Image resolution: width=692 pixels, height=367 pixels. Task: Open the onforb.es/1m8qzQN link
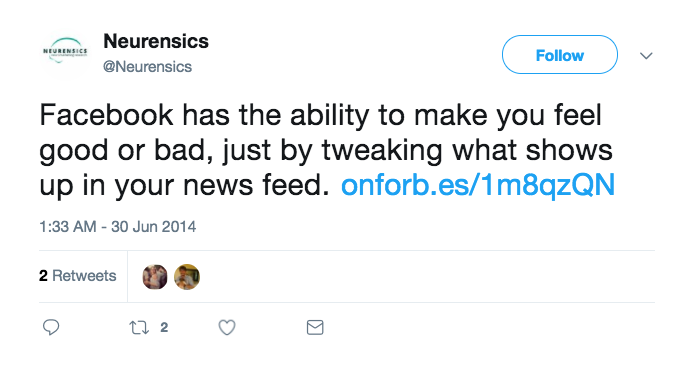click(x=478, y=185)
